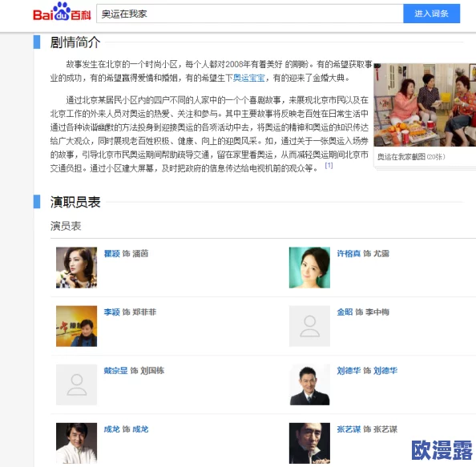476x467 pixels.
Task: Open the 许榕真 actor link
Action: pyautogui.click(x=349, y=253)
